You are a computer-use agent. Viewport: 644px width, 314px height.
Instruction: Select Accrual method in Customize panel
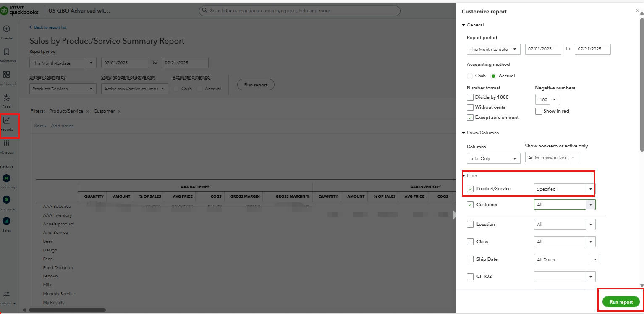pyautogui.click(x=493, y=76)
